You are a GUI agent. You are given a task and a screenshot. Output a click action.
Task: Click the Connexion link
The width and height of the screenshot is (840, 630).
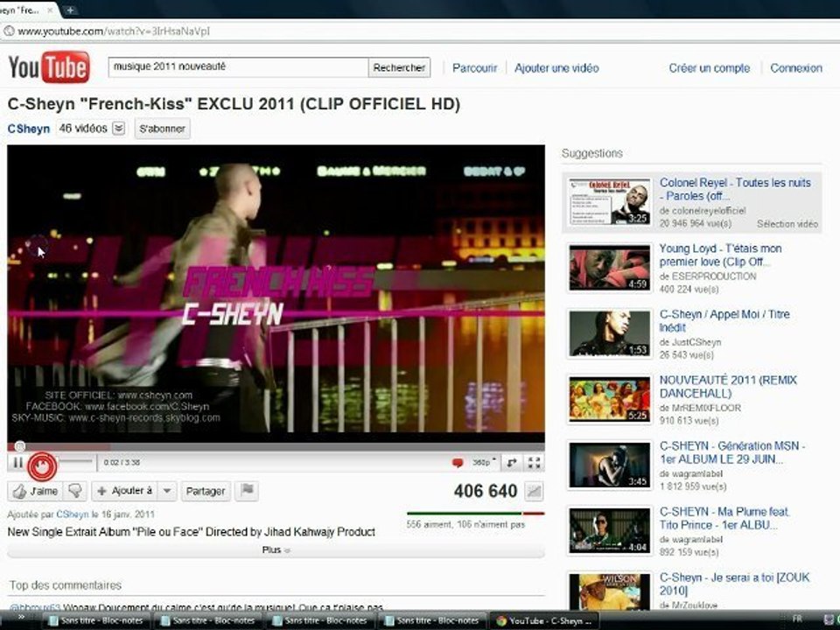[796, 68]
